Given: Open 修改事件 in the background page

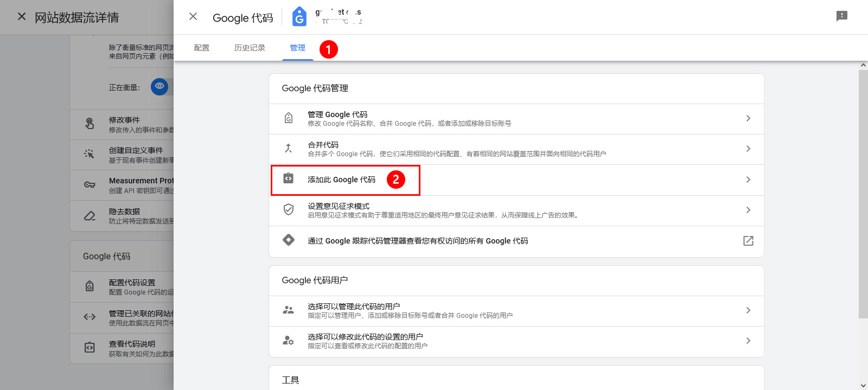Looking at the screenshot, I should pos(122,124).
